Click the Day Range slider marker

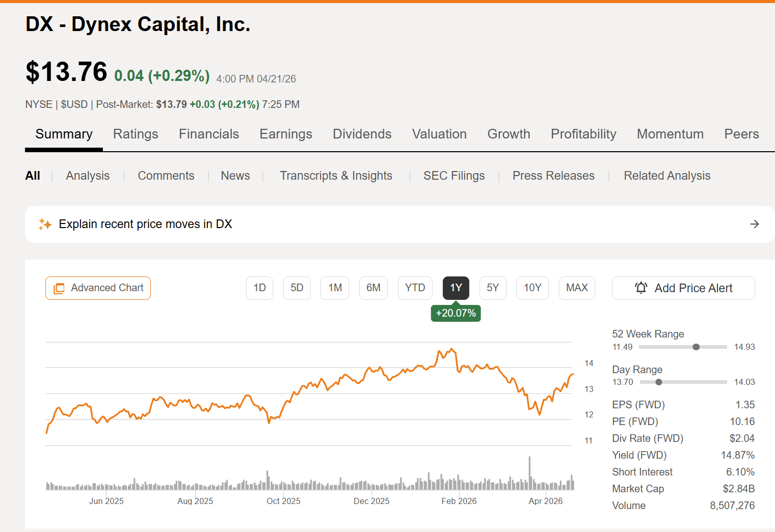tap(659, 382)
